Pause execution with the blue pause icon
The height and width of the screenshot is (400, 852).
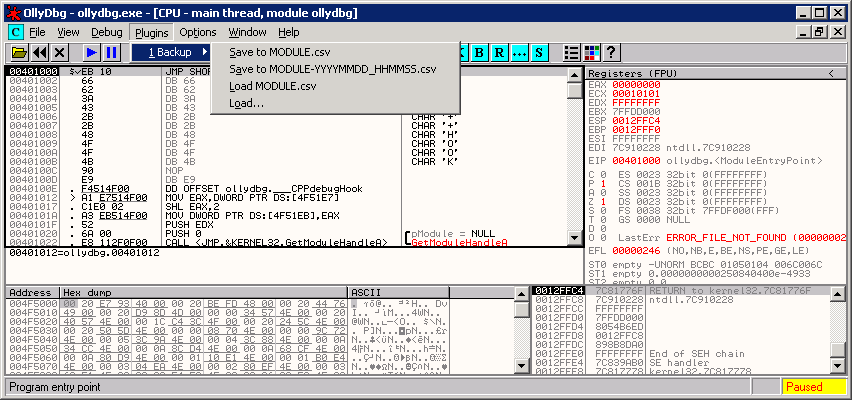[x=111, y=53]
